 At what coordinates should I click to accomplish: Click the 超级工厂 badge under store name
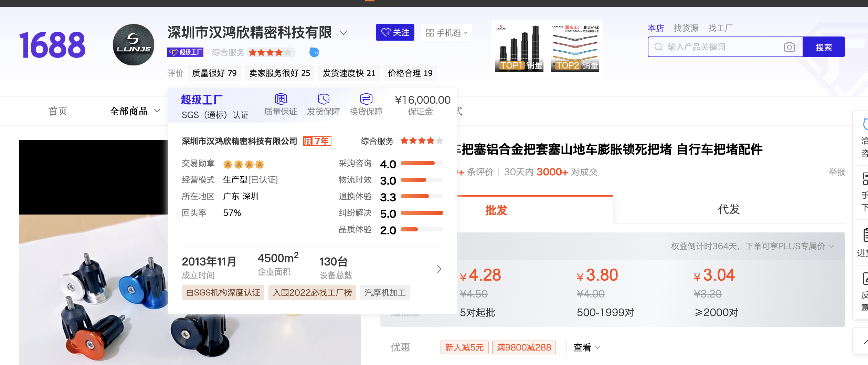[186, 52]
